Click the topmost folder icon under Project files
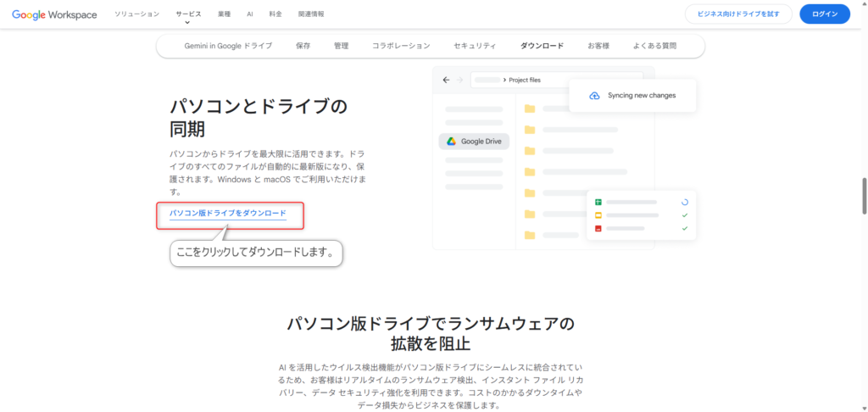Image resolution: width=868 pixels, height=412 pixels. [530, 109]
